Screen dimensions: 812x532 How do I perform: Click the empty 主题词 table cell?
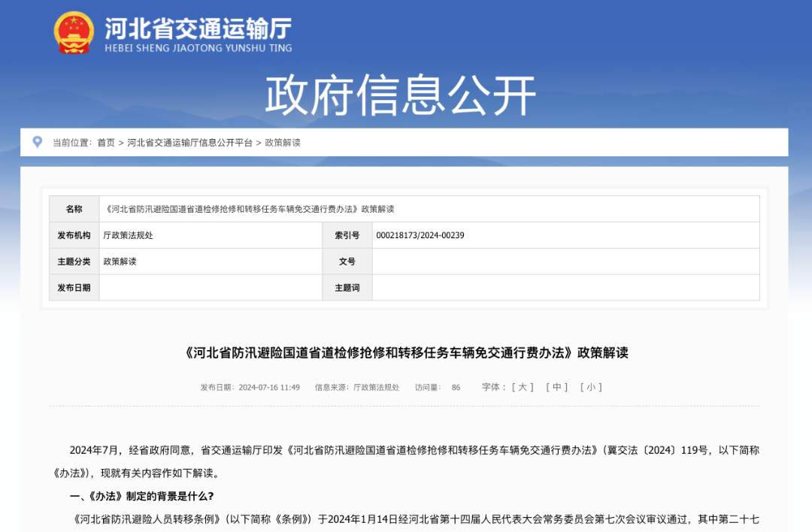565,288
